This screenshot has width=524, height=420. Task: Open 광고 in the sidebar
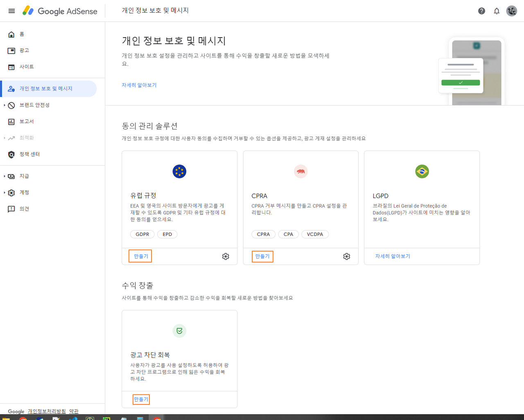pos(24,50)
